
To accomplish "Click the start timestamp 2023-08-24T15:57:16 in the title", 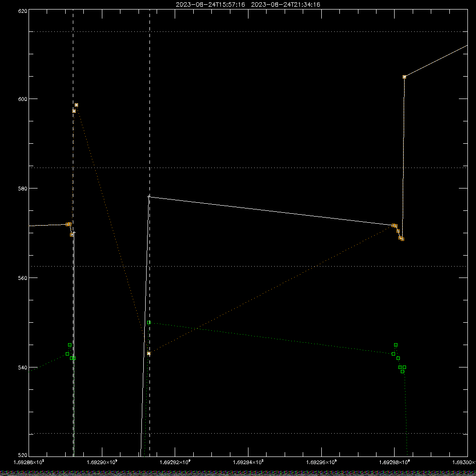I will click(210, 5).
